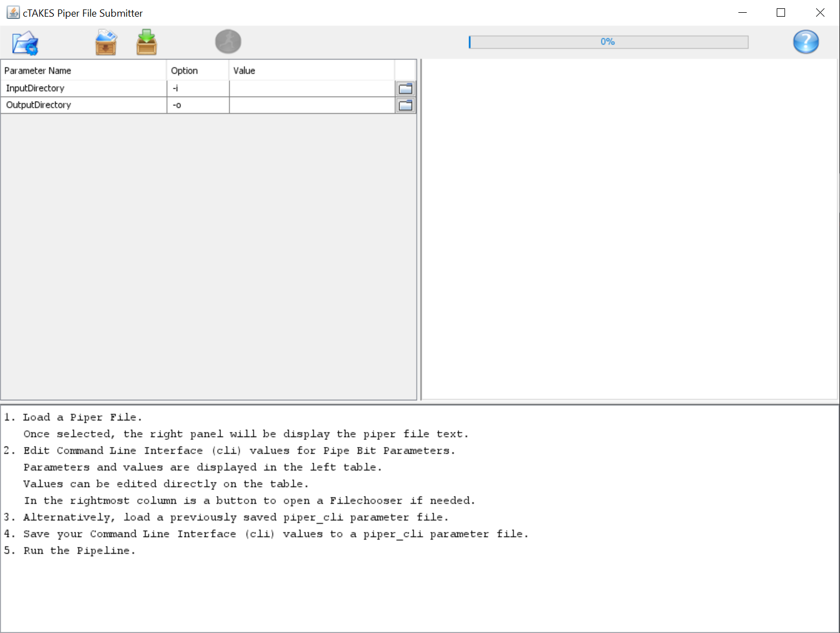Click the Java icon in the title bar
Screen dimensions: 840x633
13,13
